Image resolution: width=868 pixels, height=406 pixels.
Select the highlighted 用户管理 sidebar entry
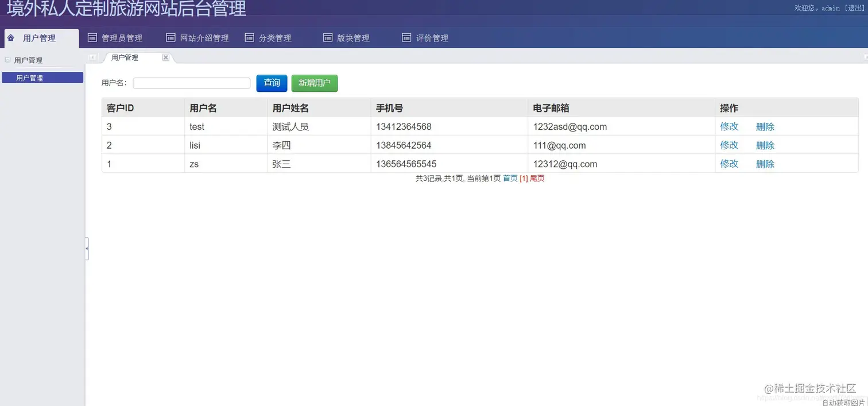pyautogui.click(x=42, y=77)
